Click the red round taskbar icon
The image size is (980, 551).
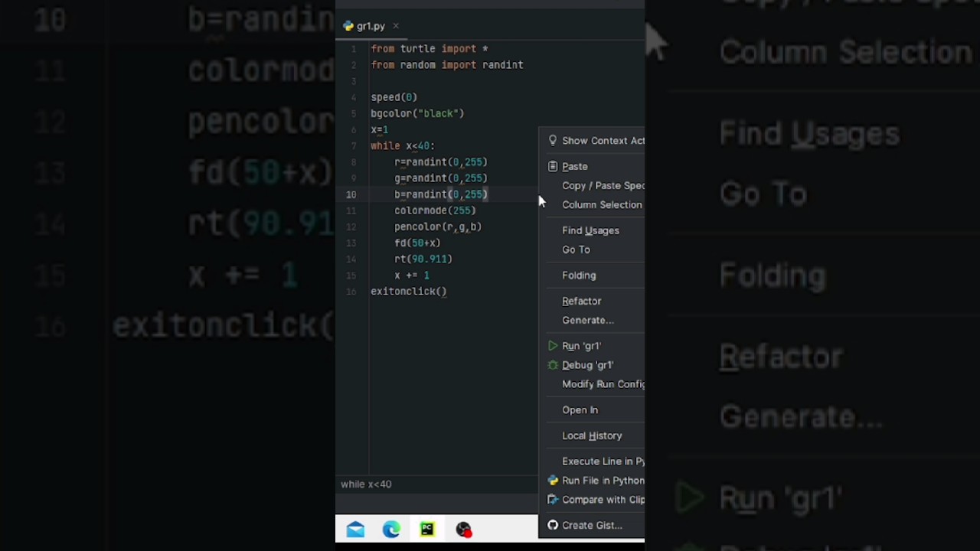(463, 530)
